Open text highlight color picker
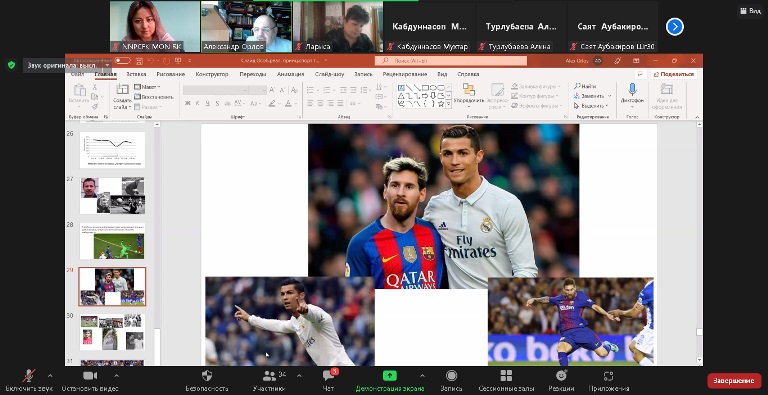768x395 pixels. pos(273,103)
